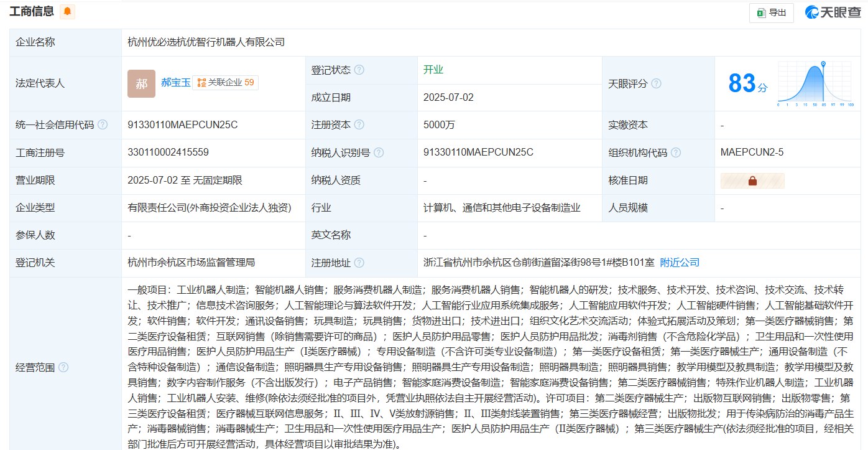Click the 关联企业 network icon

point(201,83)
